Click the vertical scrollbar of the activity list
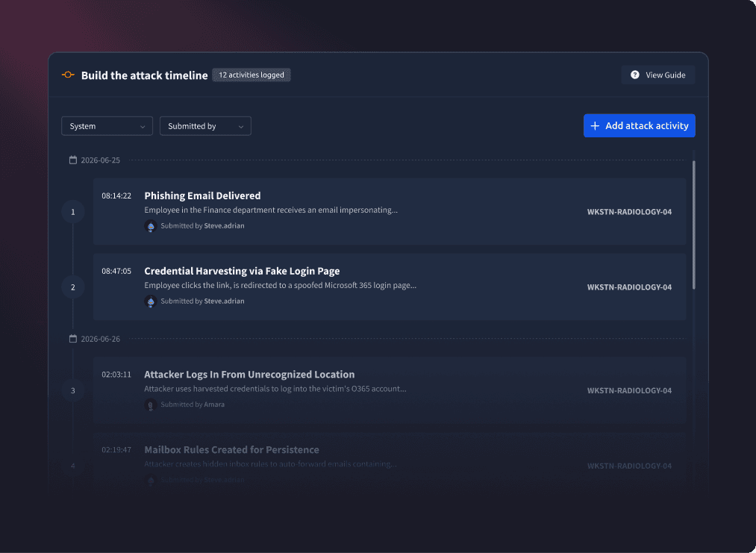Screen dimensions: 756x553 [694, 225]
